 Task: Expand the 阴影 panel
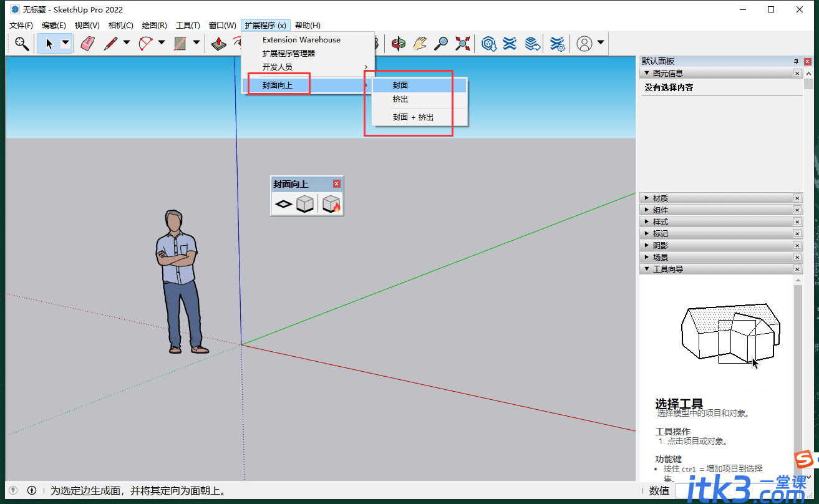pyautogui.click(x=647, y=245)
